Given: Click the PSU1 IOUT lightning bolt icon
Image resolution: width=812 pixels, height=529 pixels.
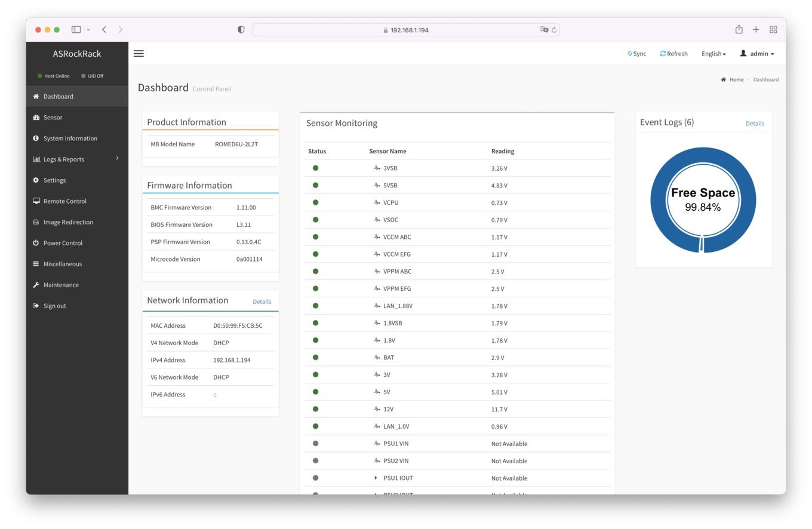Looking at the screenshot, I should 376,478.
